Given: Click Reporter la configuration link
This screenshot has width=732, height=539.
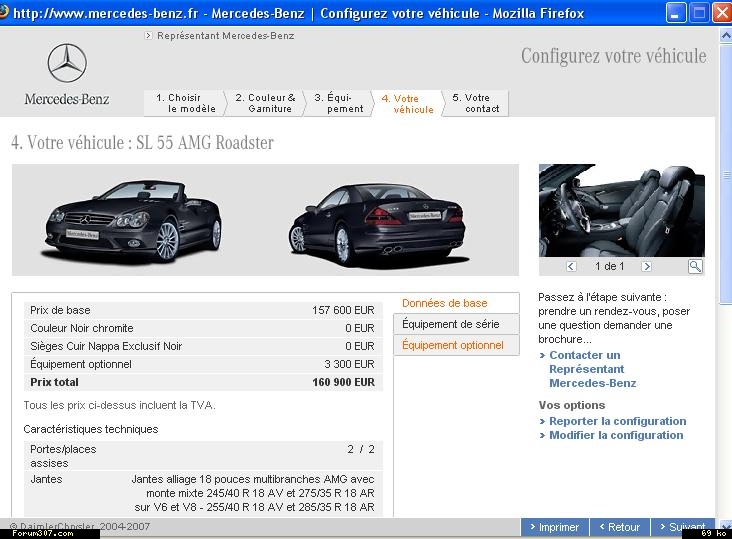Looking at the screenshot, I should pos(617,421).
